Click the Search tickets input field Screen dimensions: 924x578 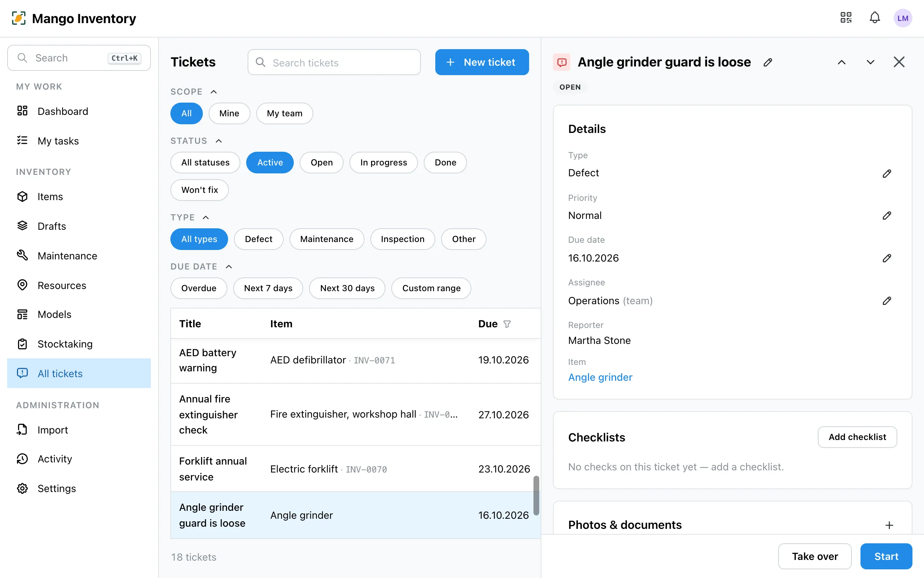tap(334, 62)
